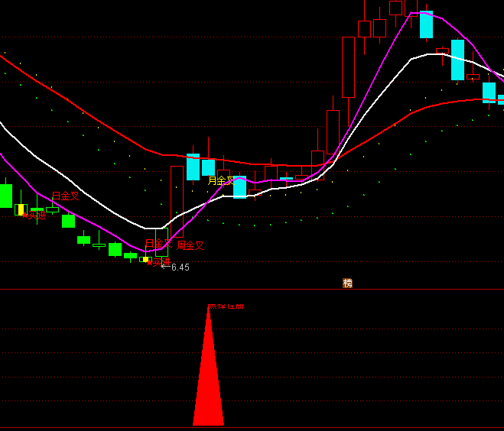Screen dimensions: 504x431
Task: Select the cyan candlestick below 月金叉 label
Action: pos(239,187)
